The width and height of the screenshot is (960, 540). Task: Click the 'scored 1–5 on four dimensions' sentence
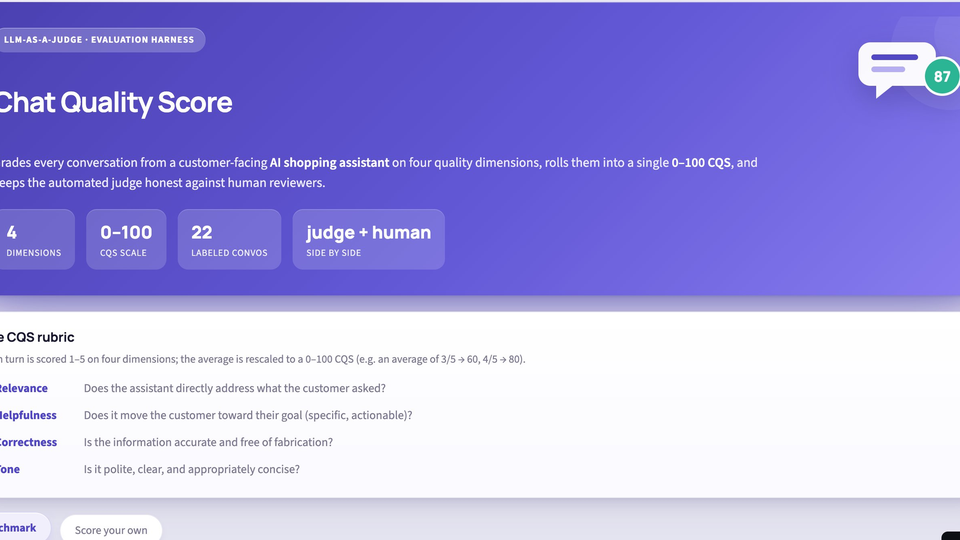[x=263, y=359]
